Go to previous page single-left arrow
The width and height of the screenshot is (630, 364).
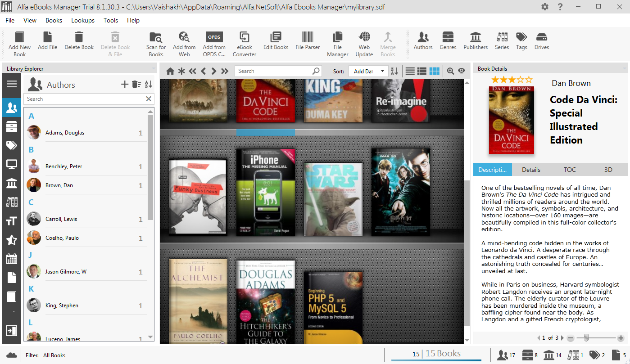[204, 71]
